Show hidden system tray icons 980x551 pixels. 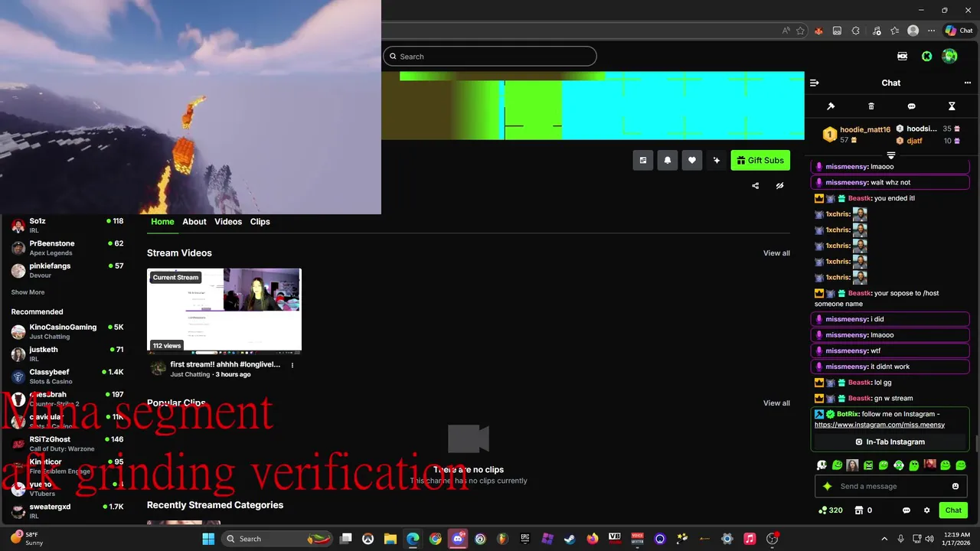click(x=884, y=539)
